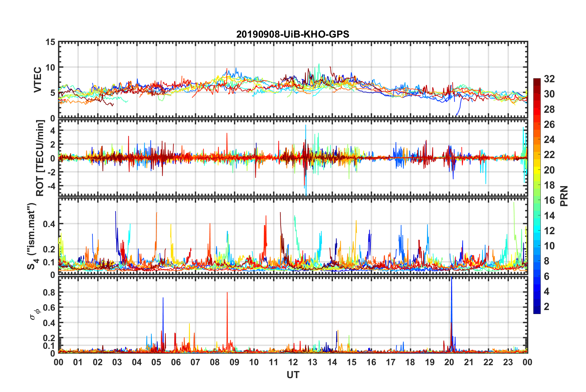
Task: Click the "01" hour label on the UT axis
Action: pyautogui.click(x=78, y=362)
